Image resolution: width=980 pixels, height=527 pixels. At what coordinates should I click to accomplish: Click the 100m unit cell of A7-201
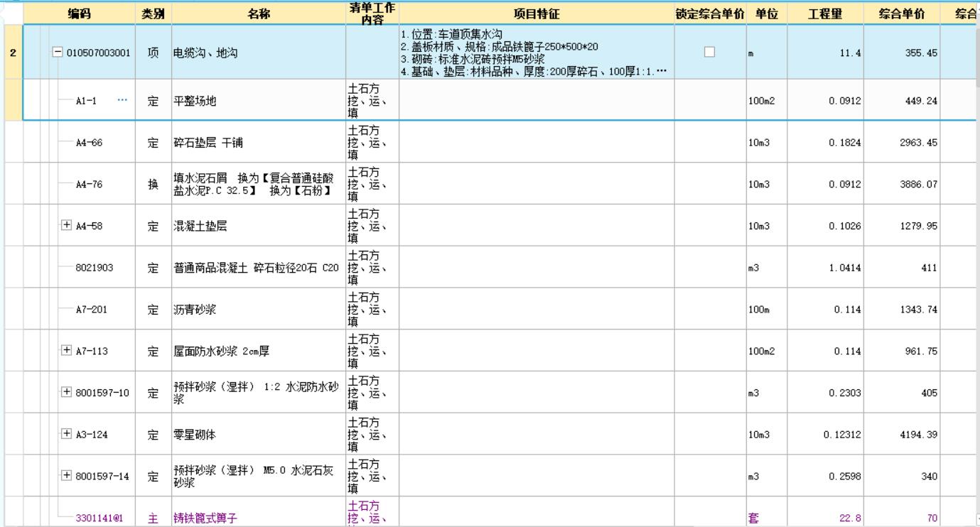pyautogui.click(x=766, y=309)
